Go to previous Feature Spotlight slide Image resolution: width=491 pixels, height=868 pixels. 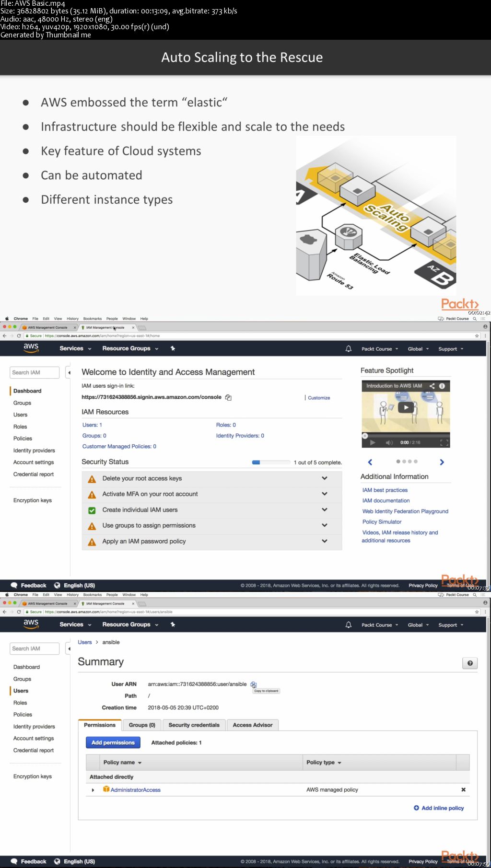pyautogui.click(x=370, y=462)
